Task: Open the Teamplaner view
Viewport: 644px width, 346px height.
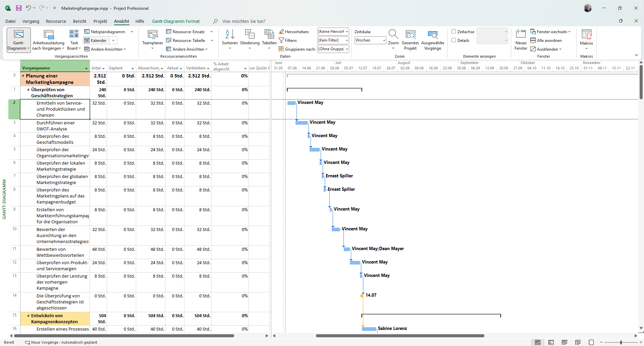Action: click(153, 40)
